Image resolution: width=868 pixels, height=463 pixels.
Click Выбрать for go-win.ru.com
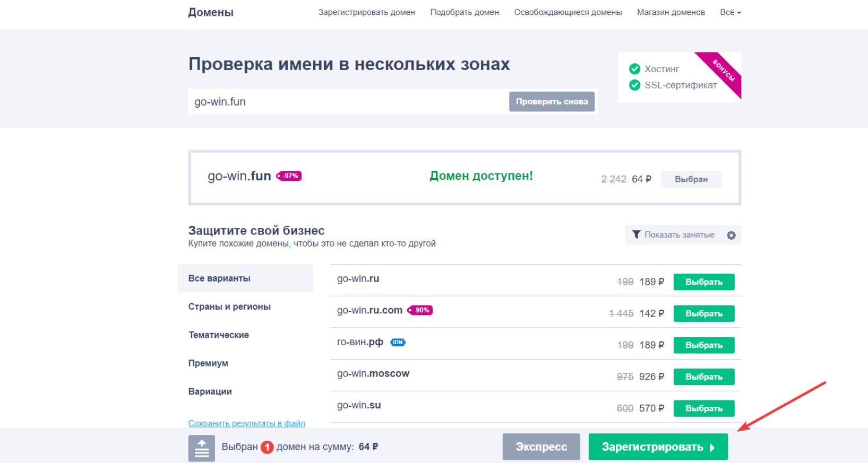(704, 313)
